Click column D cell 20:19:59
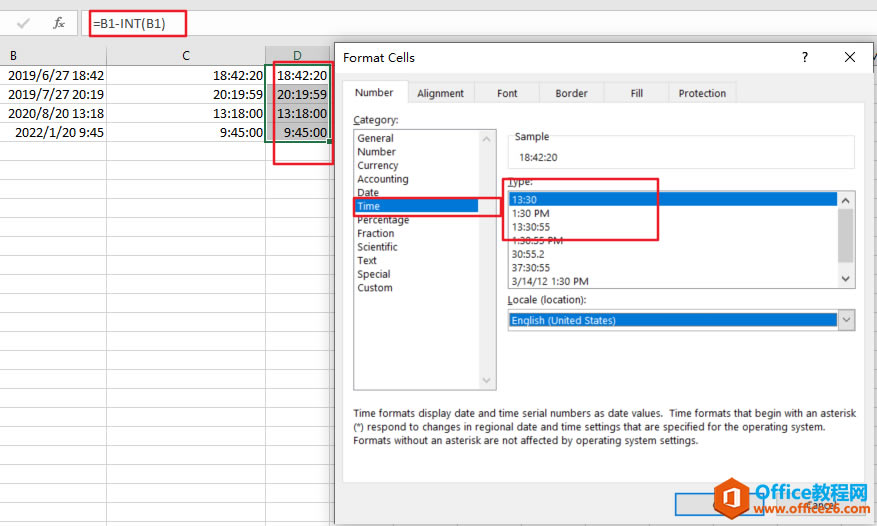877x526 pixels. coord(298,95)
